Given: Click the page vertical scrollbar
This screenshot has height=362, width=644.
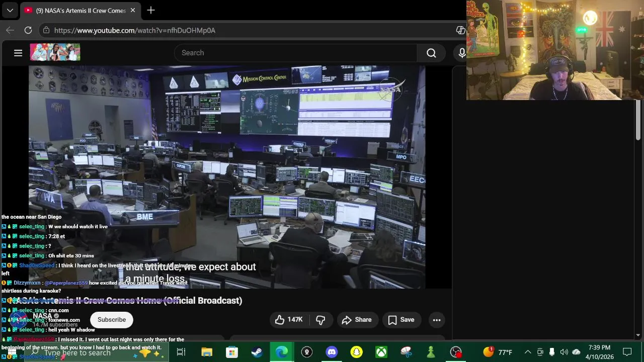Looking at the screenshot, I should [x=638, y=121].
